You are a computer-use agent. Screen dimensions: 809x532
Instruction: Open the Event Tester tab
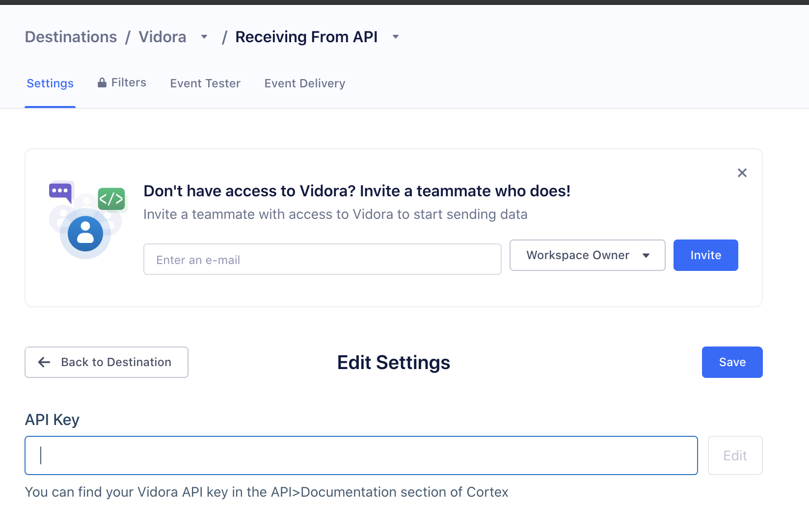point(205,83)
